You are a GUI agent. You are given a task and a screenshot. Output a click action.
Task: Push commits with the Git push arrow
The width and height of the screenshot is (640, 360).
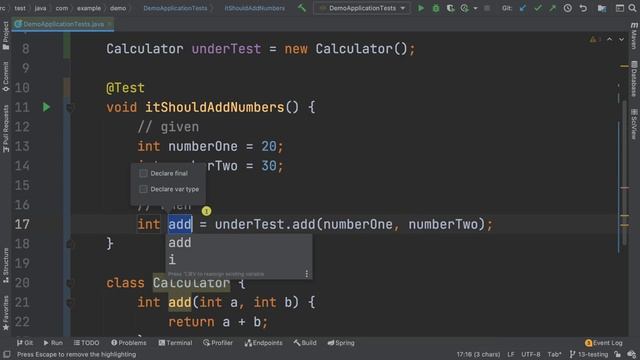click(x=552, y=8)
